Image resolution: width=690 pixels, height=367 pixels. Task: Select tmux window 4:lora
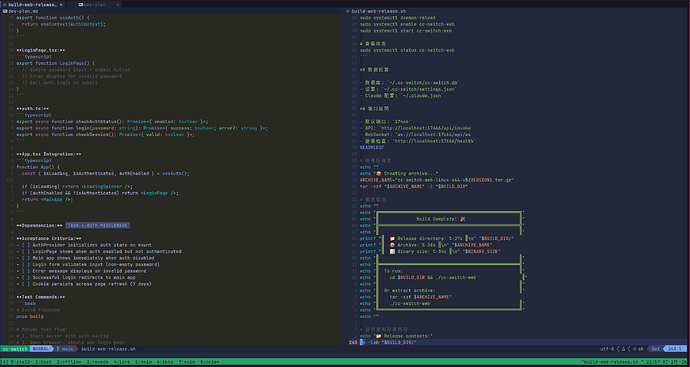(x=121, y=362)
